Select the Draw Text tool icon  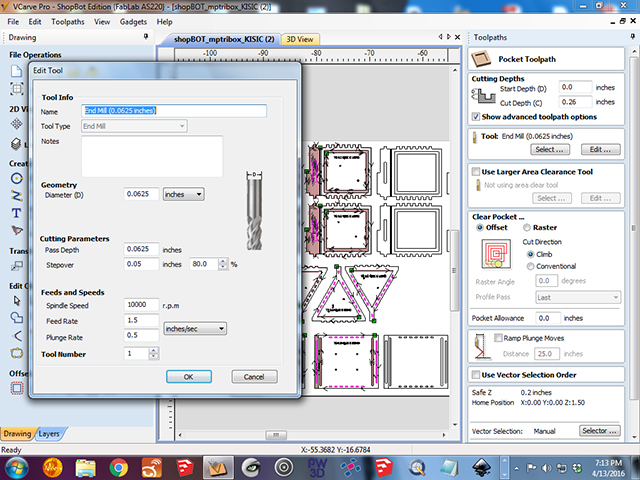click(x=16, y=213)
